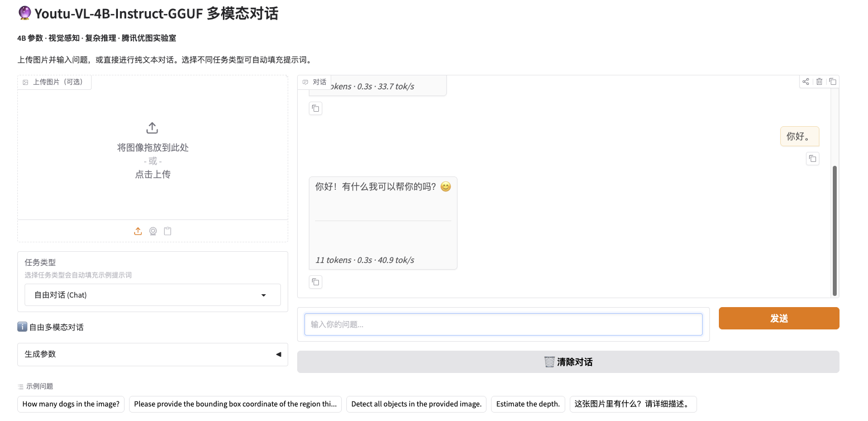The width and height of the screenshot is (868, 421).
Task: Click the 点击上传 text in upload area
Action: click(x=152, y=174)
